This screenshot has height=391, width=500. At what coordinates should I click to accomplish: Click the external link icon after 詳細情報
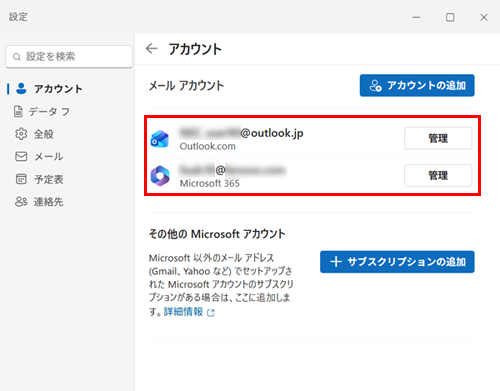(x=211, y=313)
